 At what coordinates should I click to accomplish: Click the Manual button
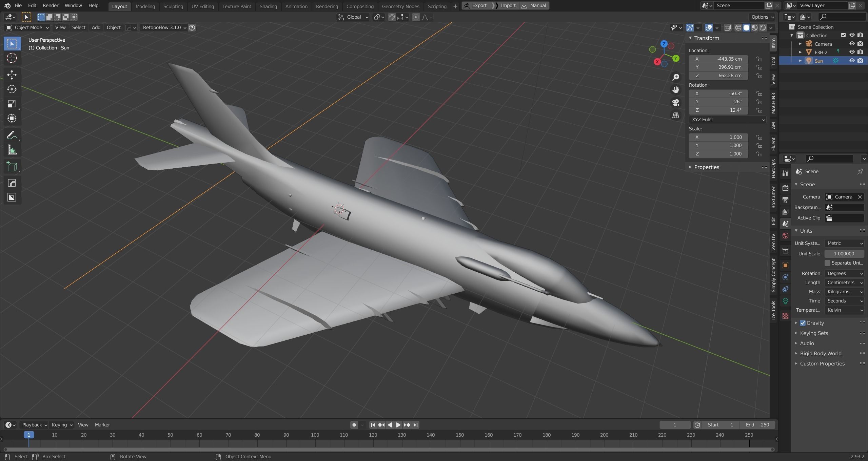point(534,5)
